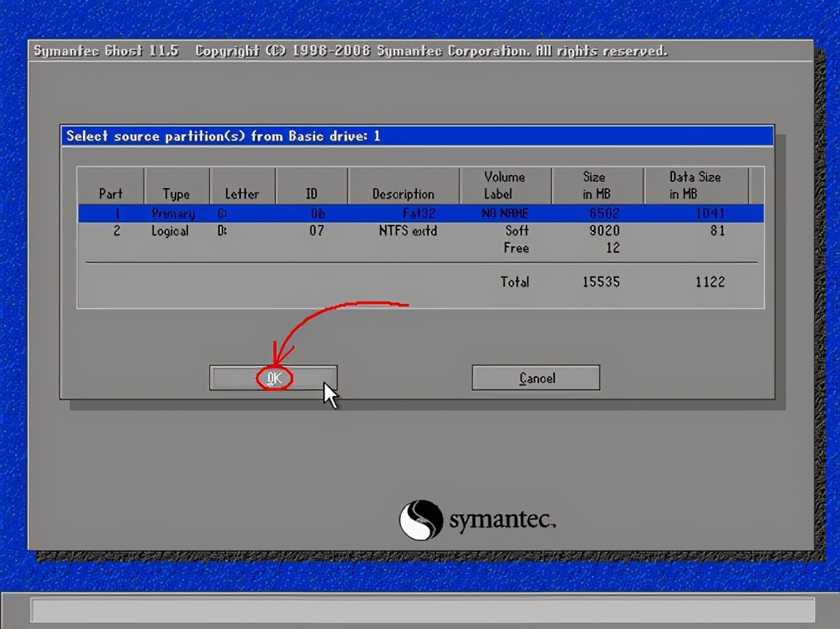Viewport: 840px width, 629px height.
Task: Click the Volume Label column header
Action: 504,185
